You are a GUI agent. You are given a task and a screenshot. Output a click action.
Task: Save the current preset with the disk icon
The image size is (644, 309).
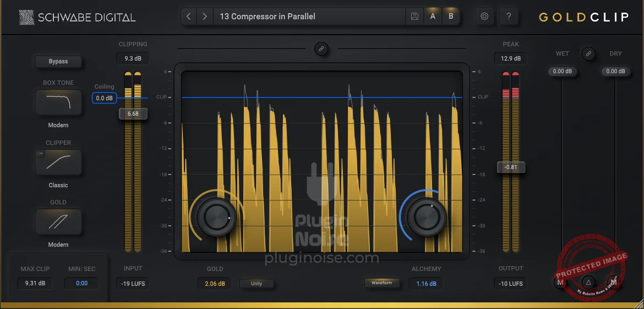pos(415,17)
